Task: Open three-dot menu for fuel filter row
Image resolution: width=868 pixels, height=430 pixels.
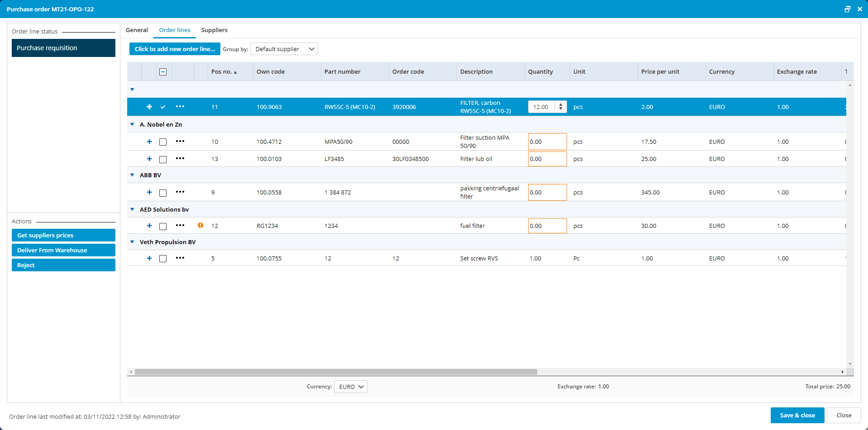Action: pyautogui.click(x=180, y=226)
